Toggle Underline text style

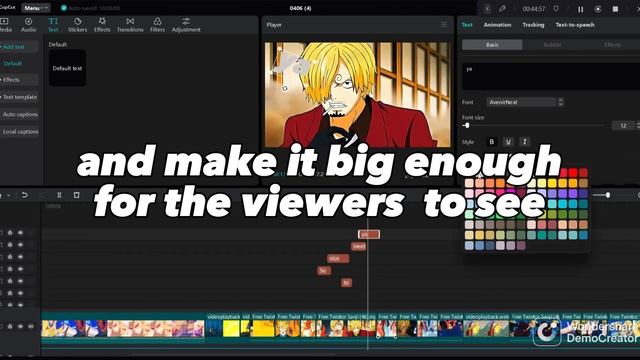tap(508, 142)
